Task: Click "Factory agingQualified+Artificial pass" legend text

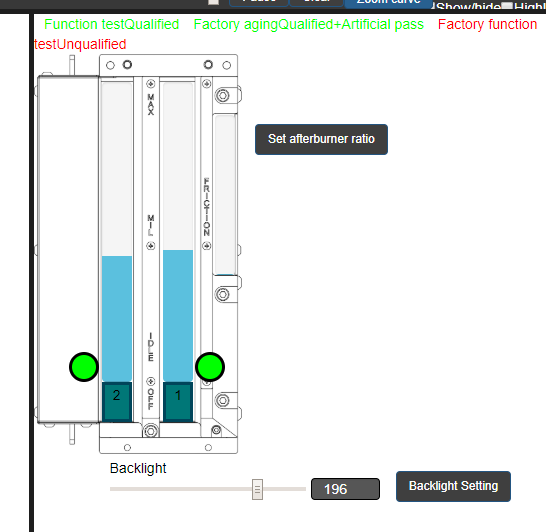Action: [x=309, y=24]
